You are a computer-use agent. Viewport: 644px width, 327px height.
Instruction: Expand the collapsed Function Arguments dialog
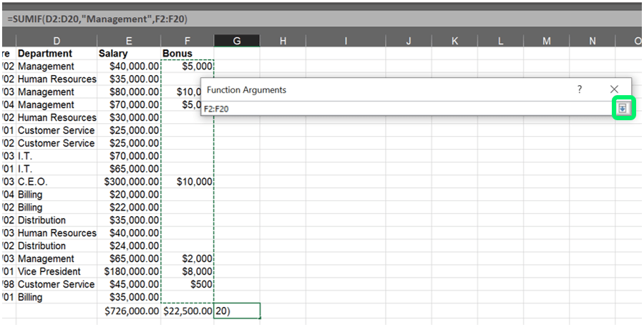click(x=623, y=108)
